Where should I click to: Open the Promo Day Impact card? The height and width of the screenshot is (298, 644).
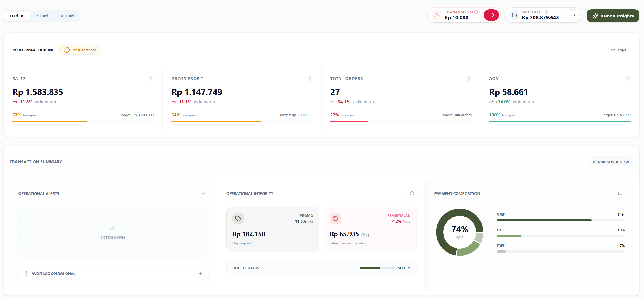[272, 229]
